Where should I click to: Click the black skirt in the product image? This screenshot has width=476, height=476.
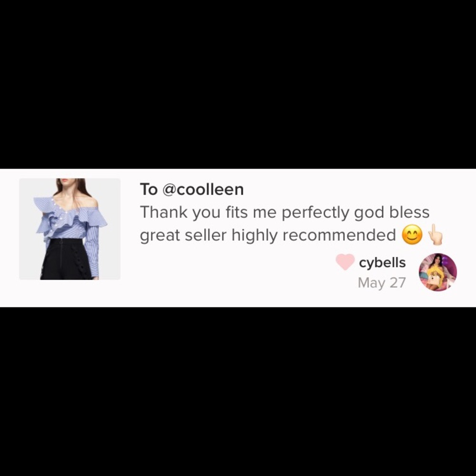[x=65, y=259]
